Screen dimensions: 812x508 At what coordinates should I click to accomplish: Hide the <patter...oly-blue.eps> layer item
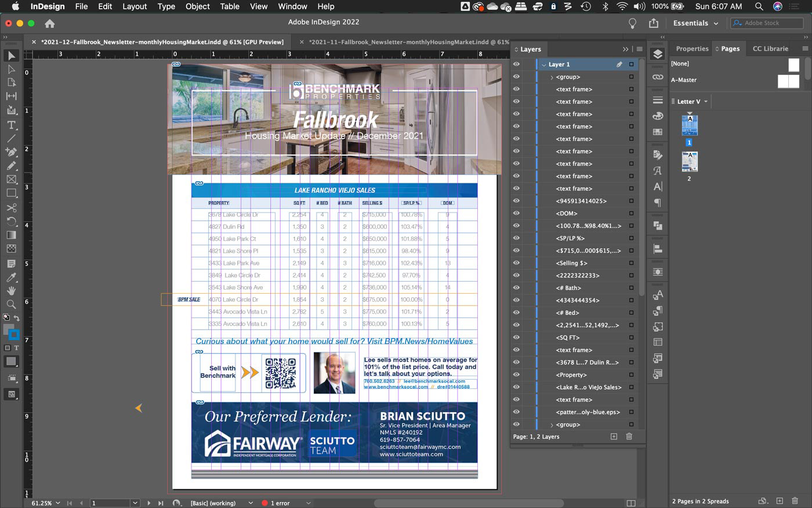[516, 412]
